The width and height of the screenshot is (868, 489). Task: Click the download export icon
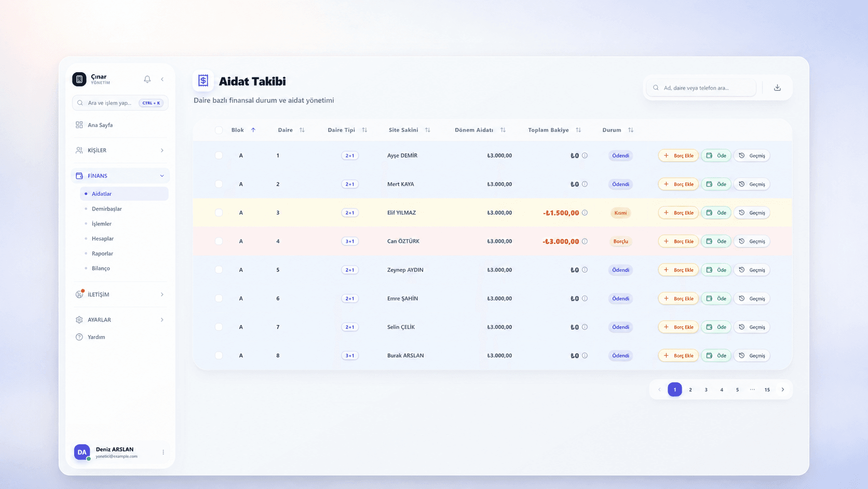(777, 88)
